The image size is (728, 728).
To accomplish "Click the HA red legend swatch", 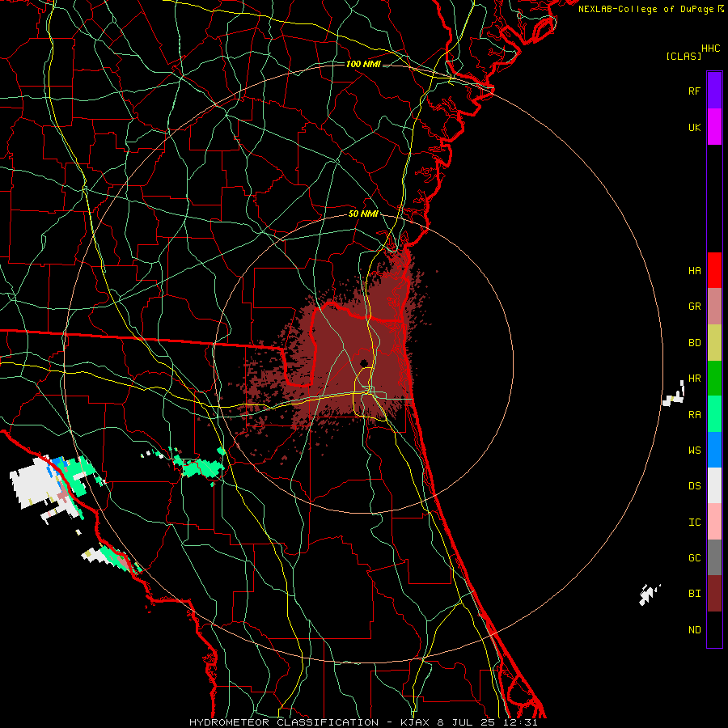I will 714,270.
